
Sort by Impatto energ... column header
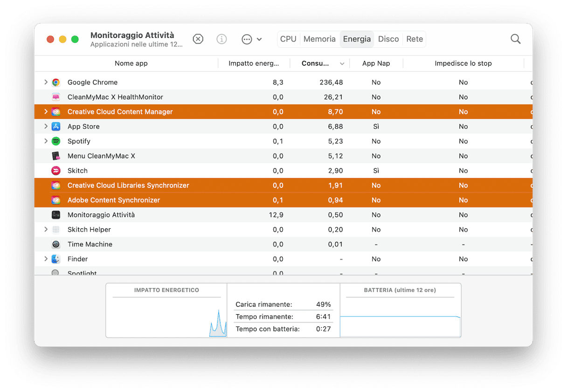[254, 63]
